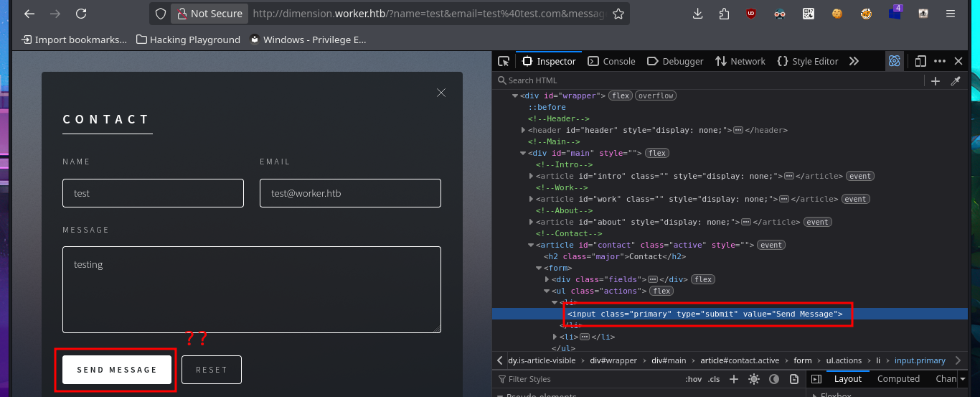Switch to the Console tab
The height and width of the screenshot is (397, 980).
[x=611, y=61]
